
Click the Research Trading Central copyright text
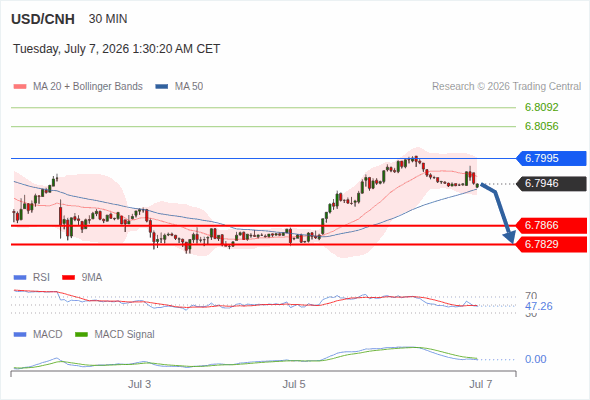(x=506, y=87)
